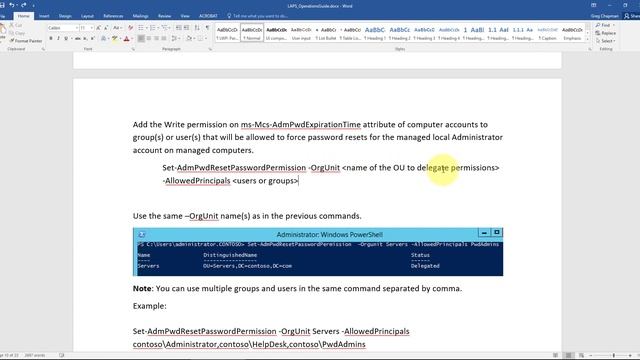Screen dimensions: 640x360
Task: Click the Tell me what you want to do box
Action: [258, 16]
